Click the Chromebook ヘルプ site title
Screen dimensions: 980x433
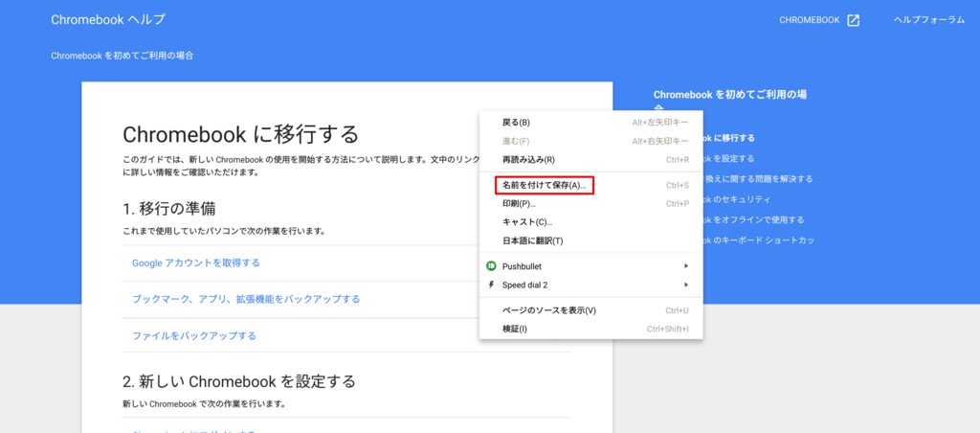pyautogui.click(x=108, y=19)
